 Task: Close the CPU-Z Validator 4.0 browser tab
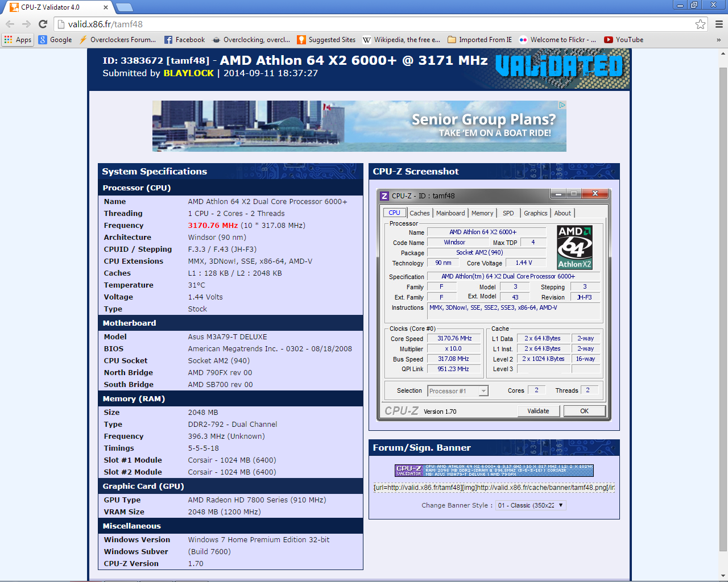[x=106, y=7]
